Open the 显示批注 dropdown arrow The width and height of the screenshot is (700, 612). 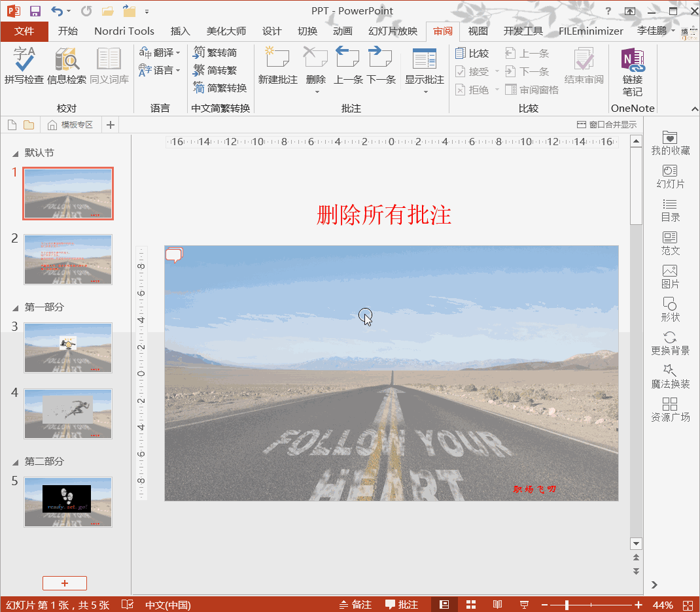(425, 92)
